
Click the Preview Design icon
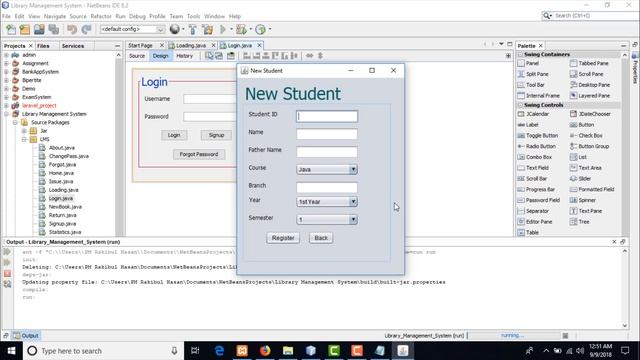click(231, 56)
